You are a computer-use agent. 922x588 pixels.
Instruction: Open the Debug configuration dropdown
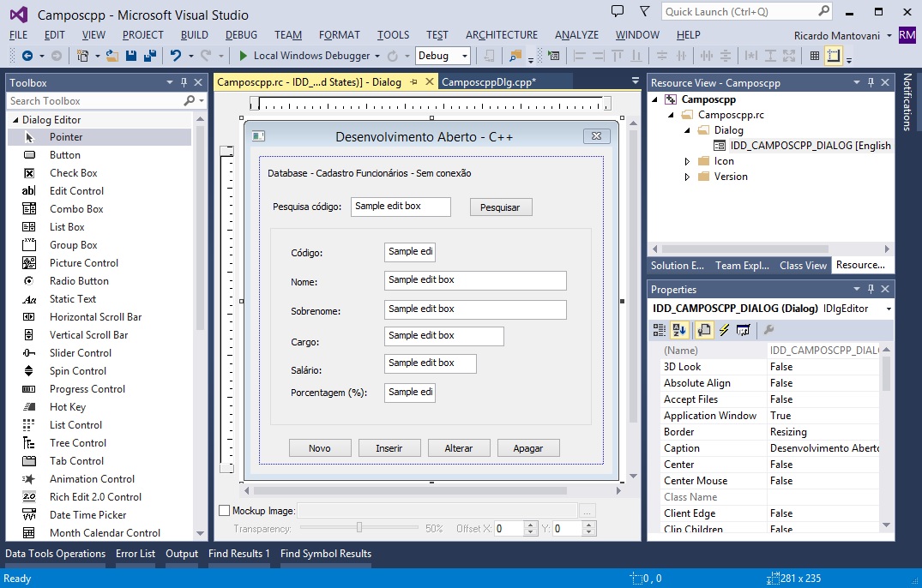coord(443,56)
